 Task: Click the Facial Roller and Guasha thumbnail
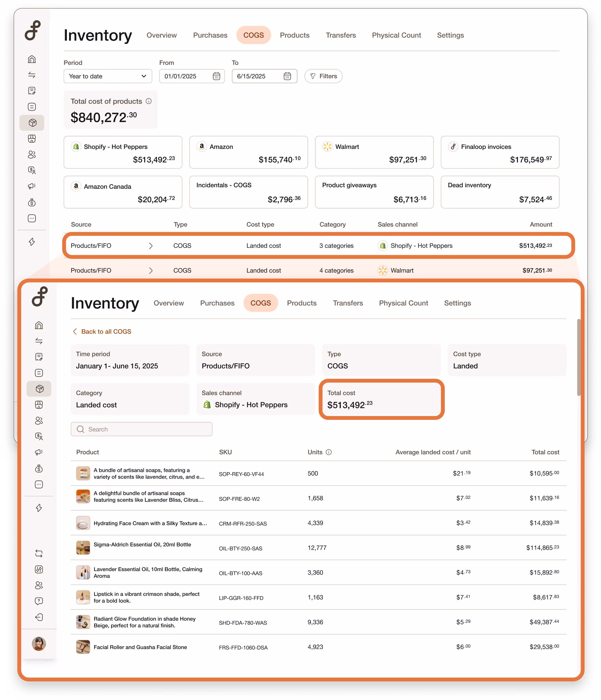pos(83,647)
